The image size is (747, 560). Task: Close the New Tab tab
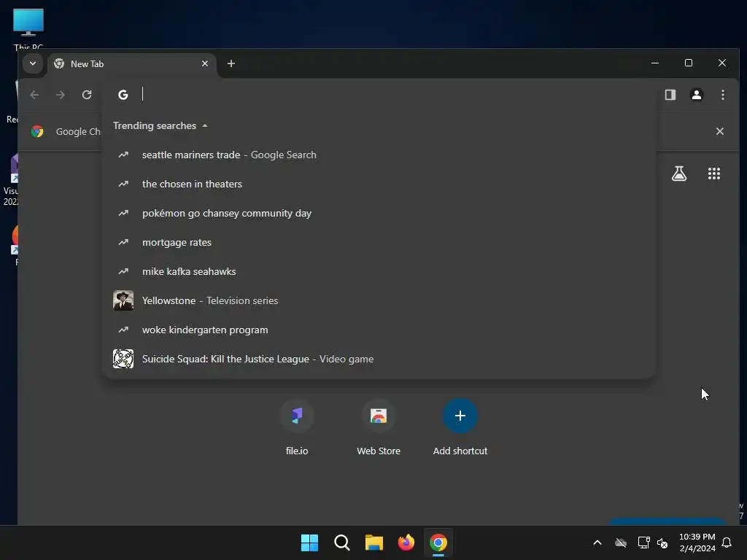tap(205, 63)
